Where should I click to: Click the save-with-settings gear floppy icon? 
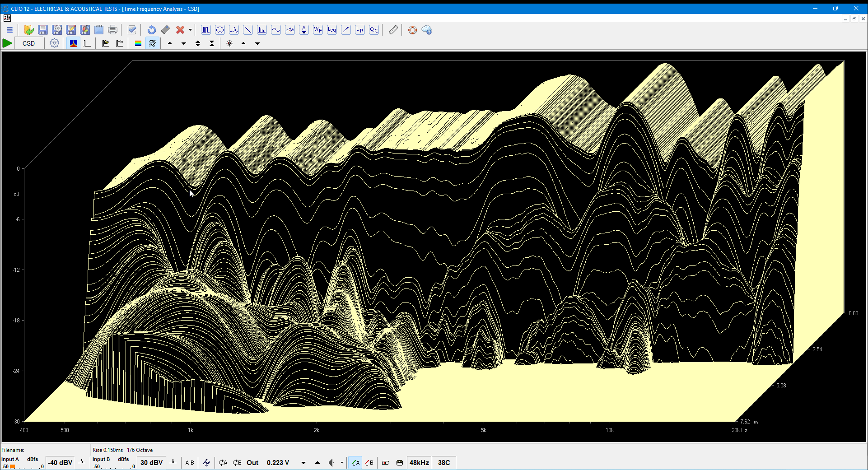tap(57, 30)
